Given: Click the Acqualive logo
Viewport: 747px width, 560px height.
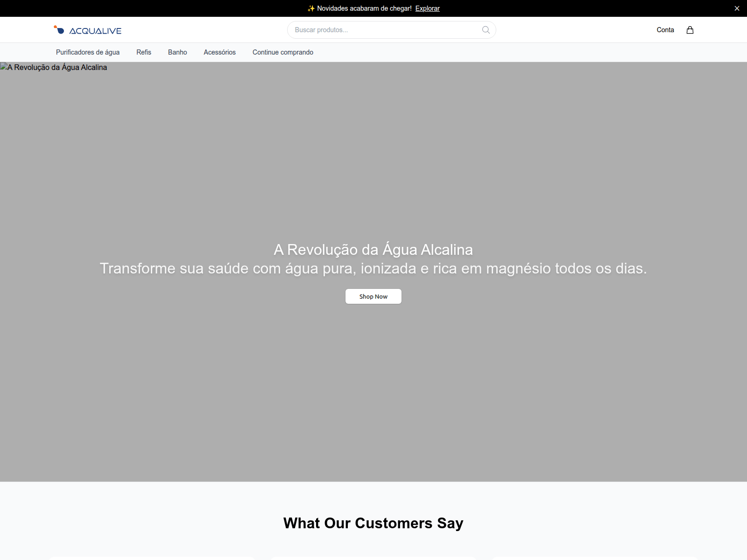Looking at the screenshot, I should pos(87,30).
